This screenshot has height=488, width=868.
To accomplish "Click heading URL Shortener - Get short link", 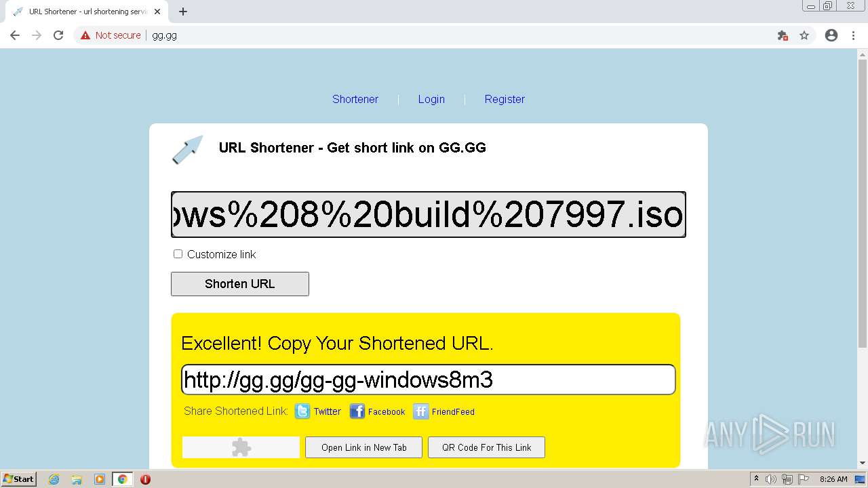I will click(x=353, y=148).
